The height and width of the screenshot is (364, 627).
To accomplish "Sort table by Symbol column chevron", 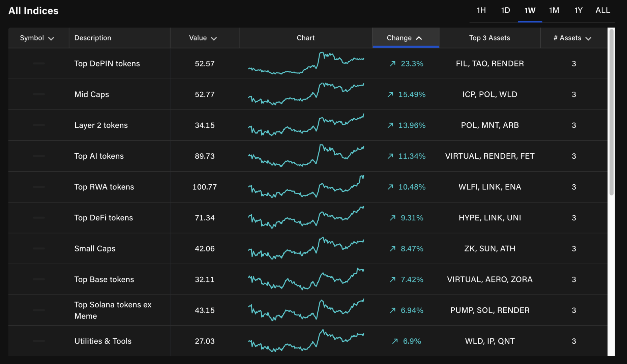I will pos(51,38).
